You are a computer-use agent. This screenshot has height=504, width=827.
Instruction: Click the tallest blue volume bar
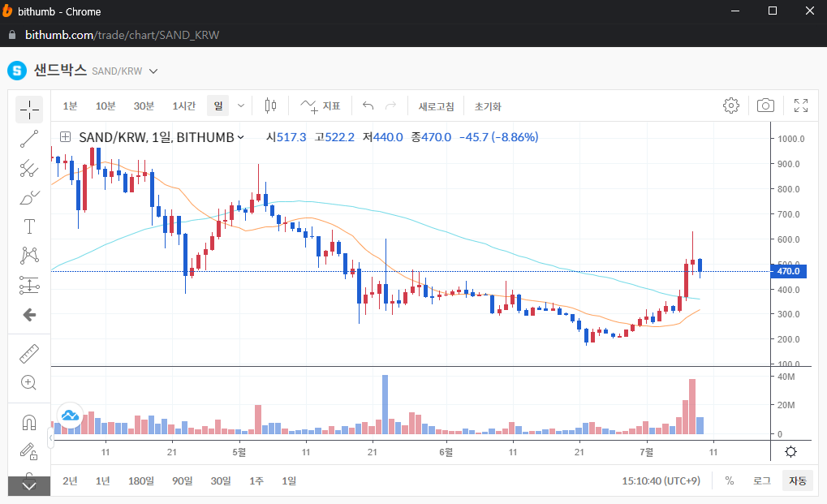385,404
